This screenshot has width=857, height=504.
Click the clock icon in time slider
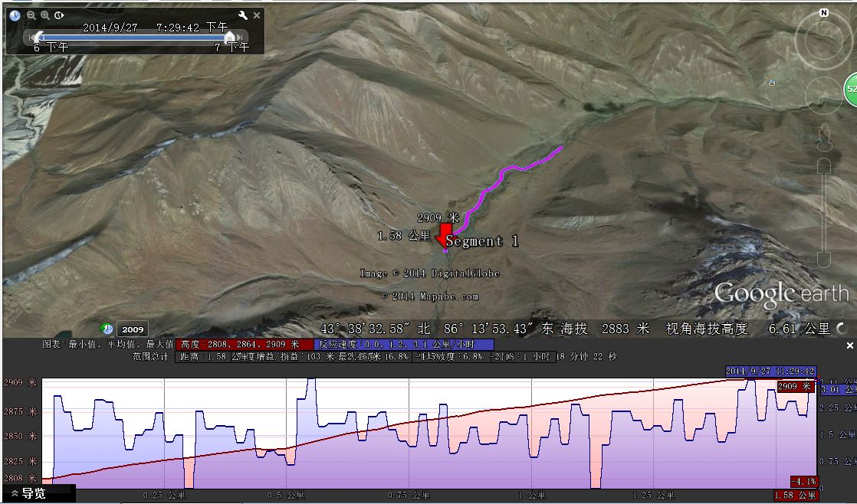(x=15, y=15)
